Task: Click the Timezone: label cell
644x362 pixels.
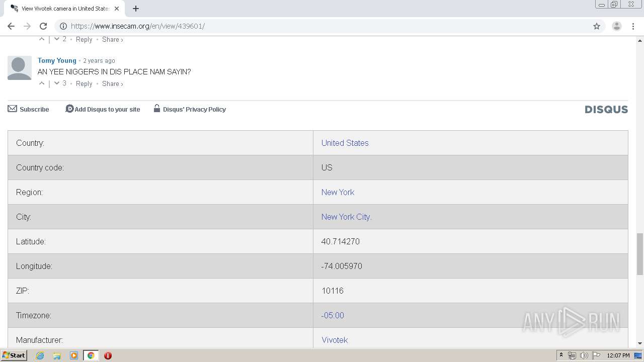Action: [x=160, y=315]
